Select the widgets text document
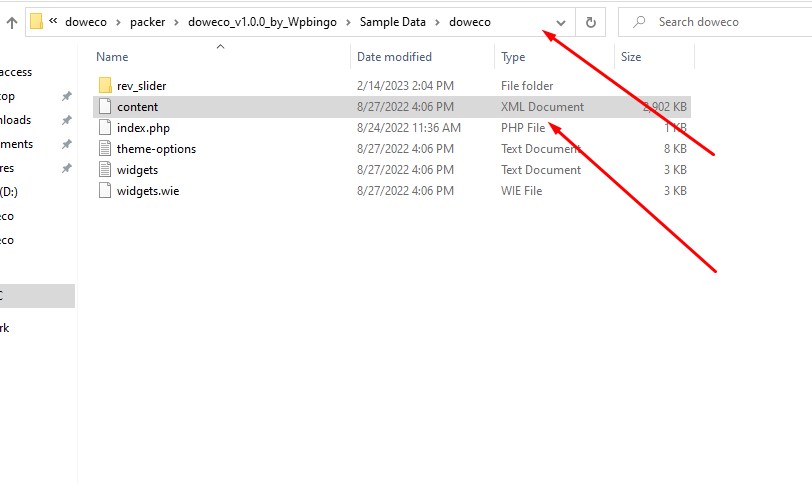812x484 pixels. coord(137,170)
